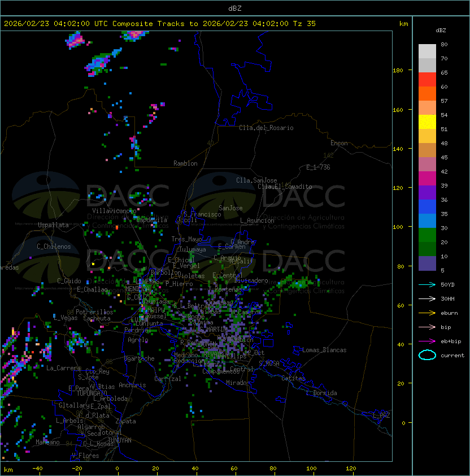This screenshot has height=476, width=470.
Task: Click the Composite Tracks timestamp header
Action: coord(160,24)
